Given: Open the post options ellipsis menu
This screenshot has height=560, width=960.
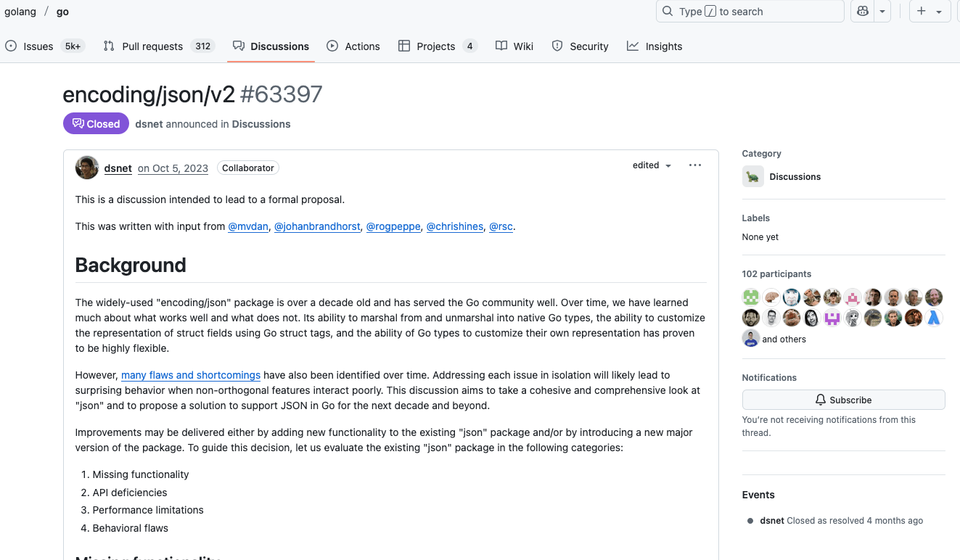Looking at the screenshot, I should tap(695, 165).
